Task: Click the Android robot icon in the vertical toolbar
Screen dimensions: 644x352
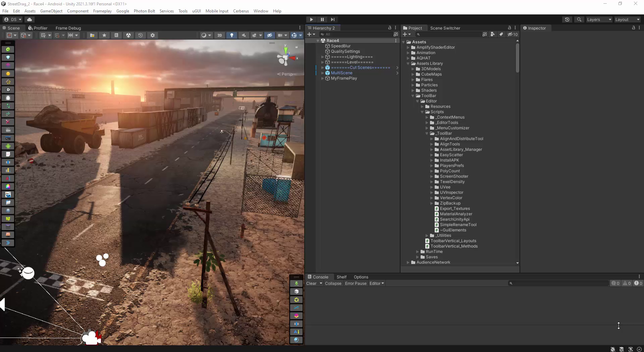Action: [8, 146]
